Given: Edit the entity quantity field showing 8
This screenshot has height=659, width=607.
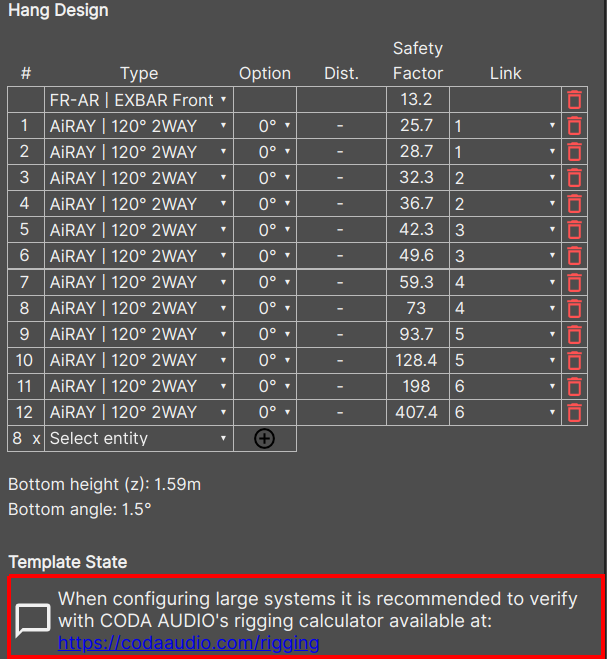Looking at the screenshot, I should coord(17,438).
